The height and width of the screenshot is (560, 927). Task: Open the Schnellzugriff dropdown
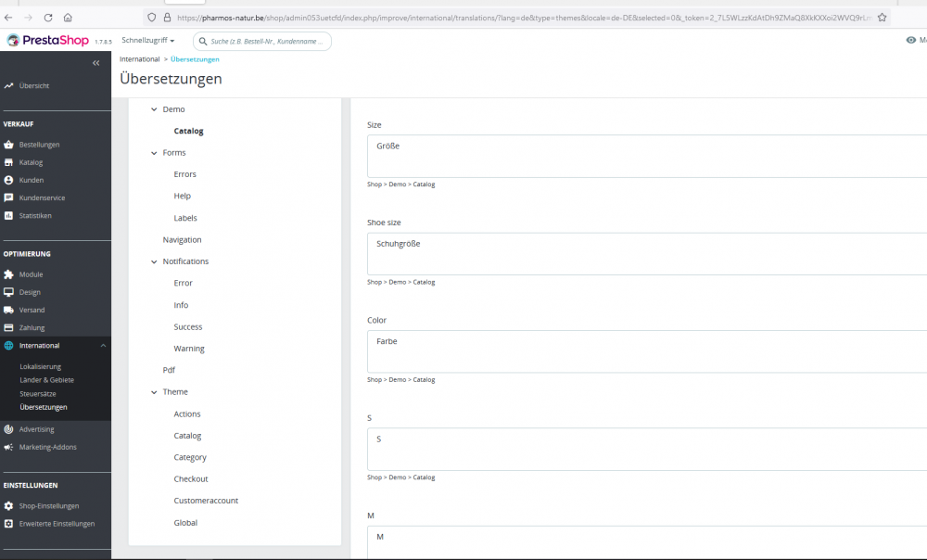[148, 40]
